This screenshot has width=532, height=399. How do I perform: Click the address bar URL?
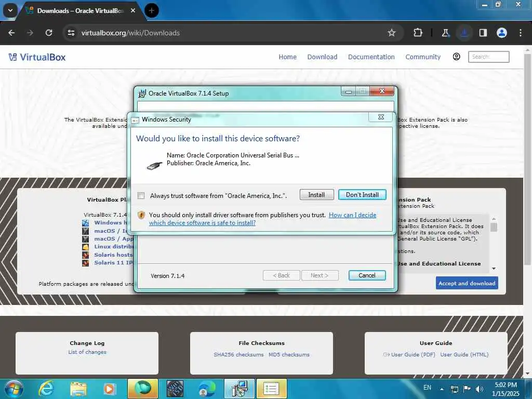point(130,33)
